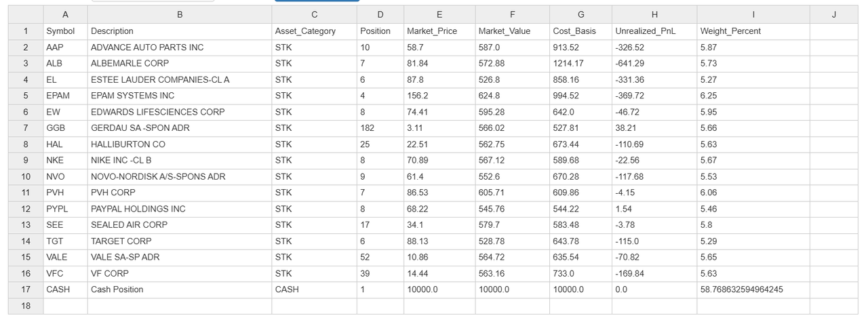
Task: Click the CASH asset category cell
Action: (x=314, y=289)
